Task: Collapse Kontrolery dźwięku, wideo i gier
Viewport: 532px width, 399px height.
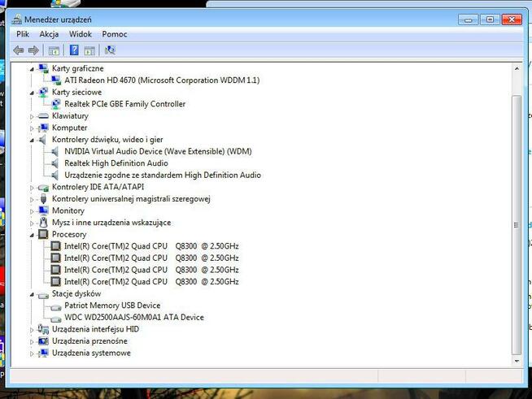Action: pyautogui.click(x=32, y=141)
